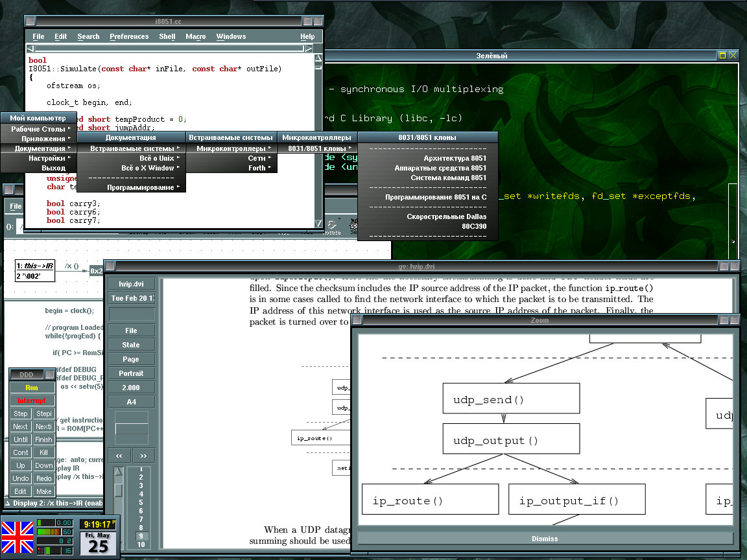Open the Preferences menu in the editor
Viewport: 747px width, 560px height.
click(x=129, y=37)
